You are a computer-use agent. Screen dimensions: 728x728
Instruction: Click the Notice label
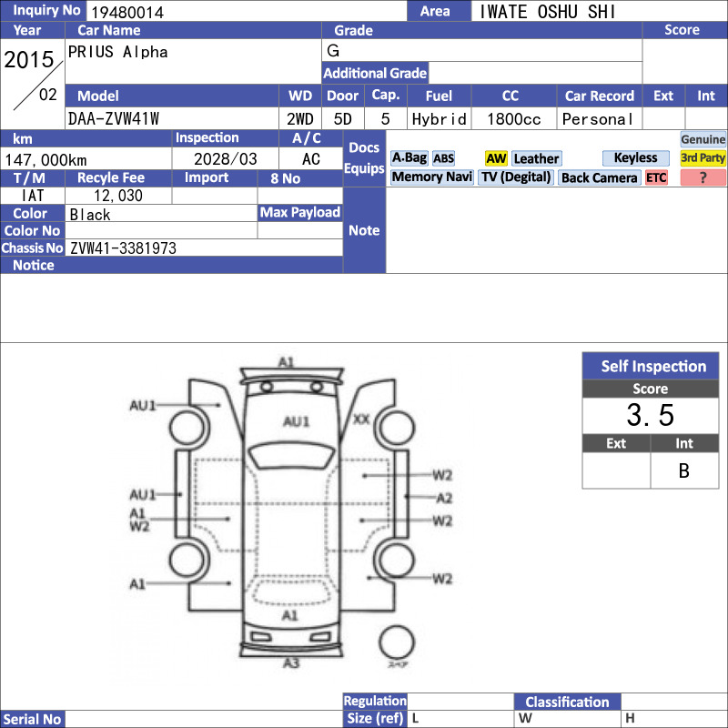(34, 265)
